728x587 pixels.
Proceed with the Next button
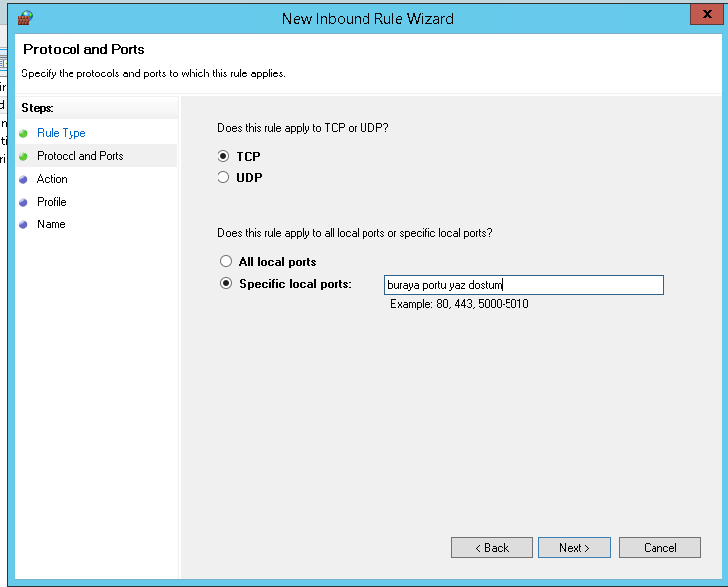[574, 548]
